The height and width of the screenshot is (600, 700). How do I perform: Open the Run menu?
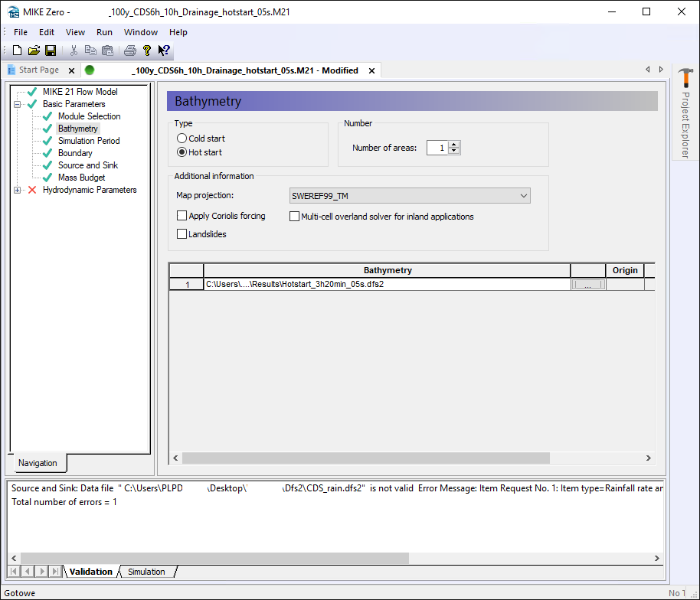[104, 32]
